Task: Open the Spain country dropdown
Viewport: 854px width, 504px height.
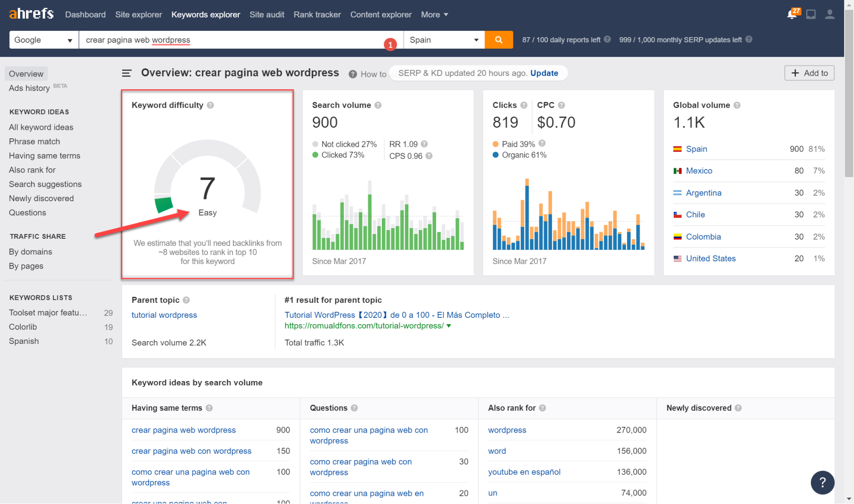Action: [444, 40]
